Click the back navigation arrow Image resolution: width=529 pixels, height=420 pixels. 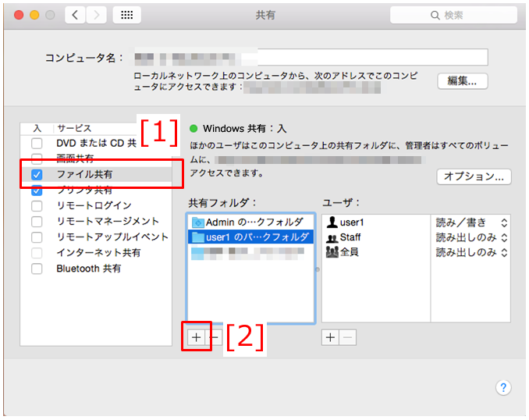click(75, 15)
